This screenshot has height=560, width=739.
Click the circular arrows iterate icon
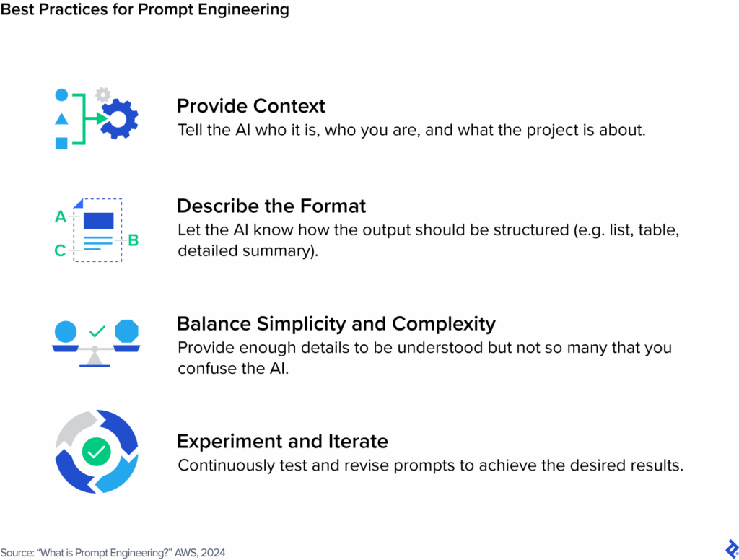click(x=97, y=452)
